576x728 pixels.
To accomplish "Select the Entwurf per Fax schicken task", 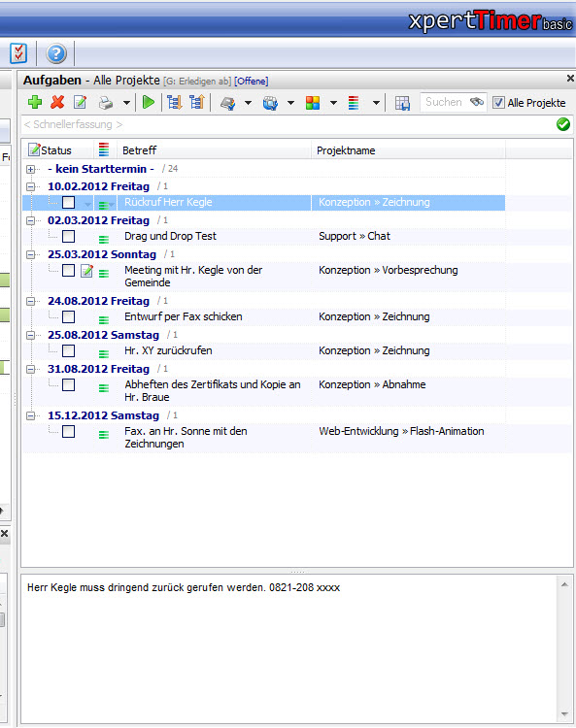I will coord(183,316).
